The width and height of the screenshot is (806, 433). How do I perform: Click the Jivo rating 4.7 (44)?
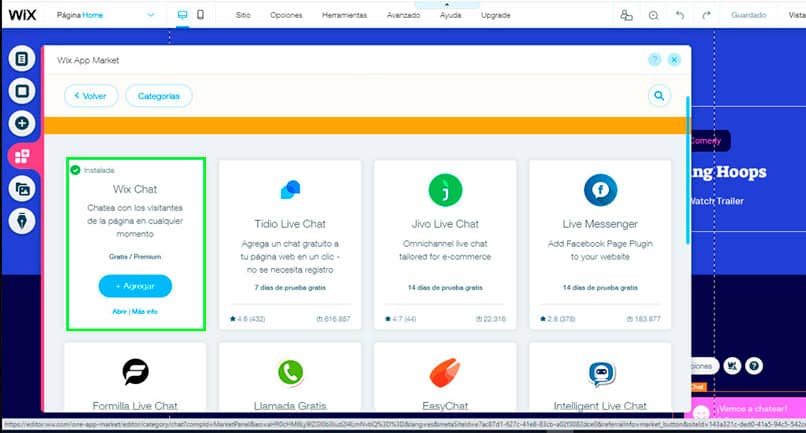click(401, 319)
